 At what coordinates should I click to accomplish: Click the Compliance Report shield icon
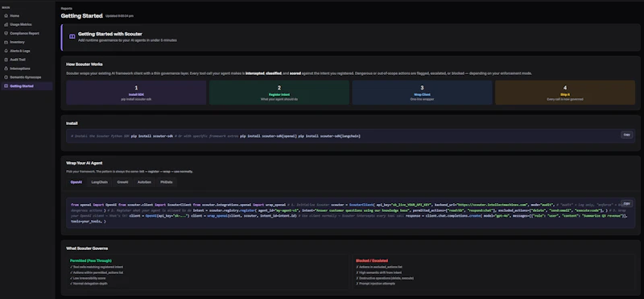tap(6, 33)
